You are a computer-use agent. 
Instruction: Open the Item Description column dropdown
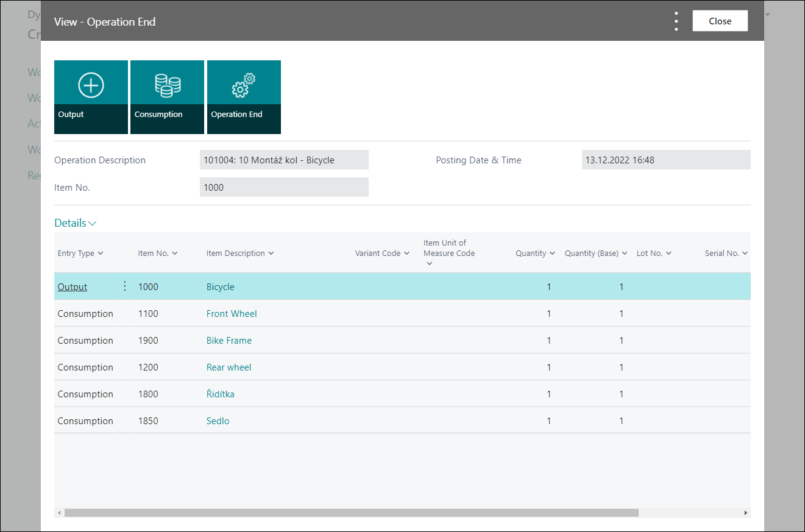[270, 253]
